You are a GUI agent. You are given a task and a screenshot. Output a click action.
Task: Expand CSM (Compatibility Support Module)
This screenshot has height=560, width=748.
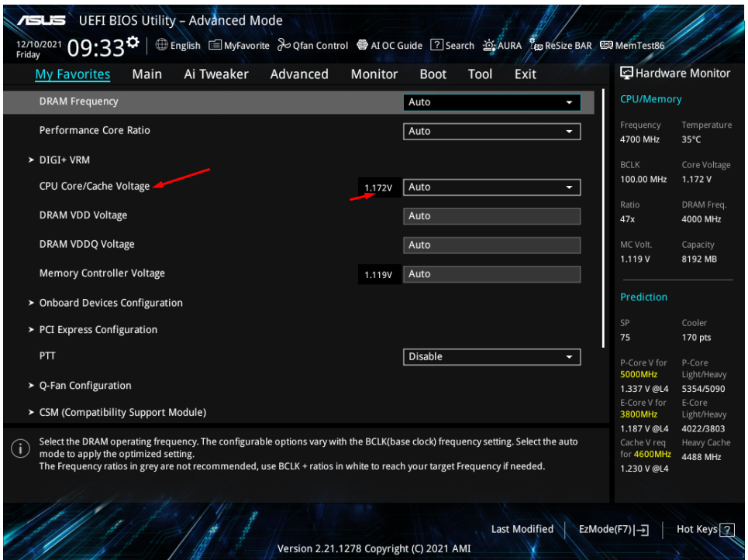click(122, 412)
